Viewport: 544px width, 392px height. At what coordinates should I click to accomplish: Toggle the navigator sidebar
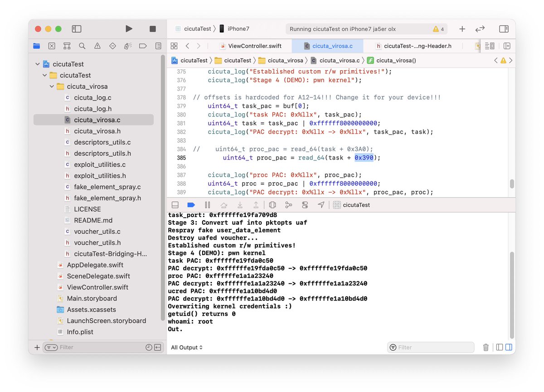click(x=77, y=29)
